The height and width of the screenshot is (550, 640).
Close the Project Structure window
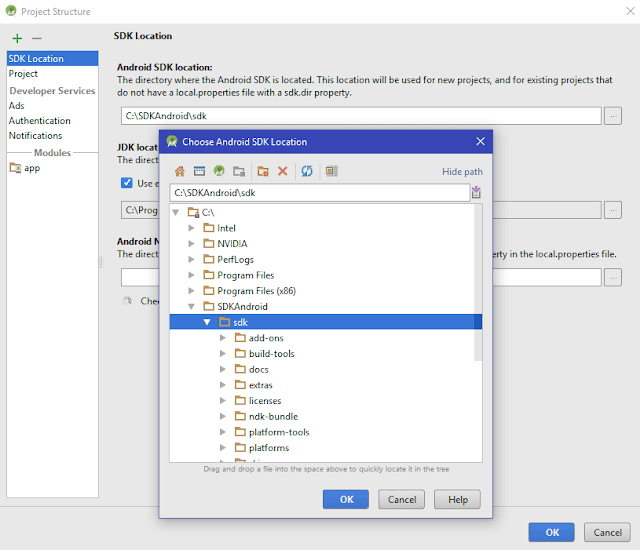(x=630, y=11)
